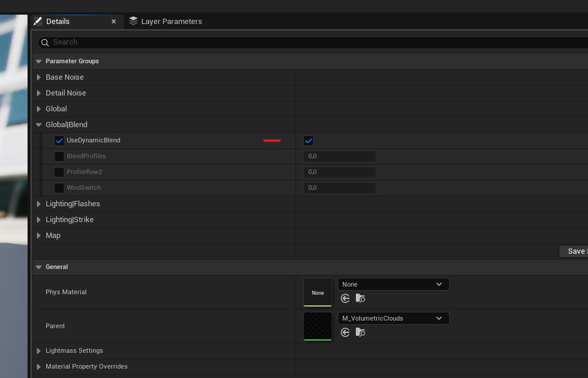Image resolution: width=588 pixels, height=378 pixels.
Task: Expand Material Property Overrides
Action: pos(39,367)
